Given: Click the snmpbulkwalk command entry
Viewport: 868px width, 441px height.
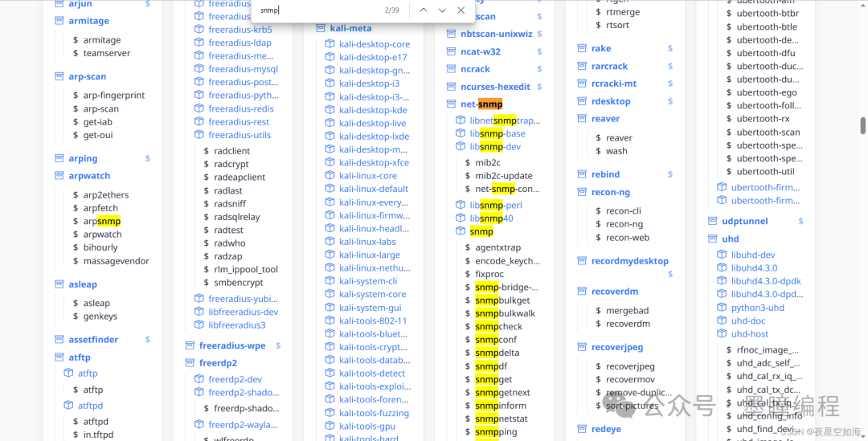Looking at the screenshot, I should point(505,313).
